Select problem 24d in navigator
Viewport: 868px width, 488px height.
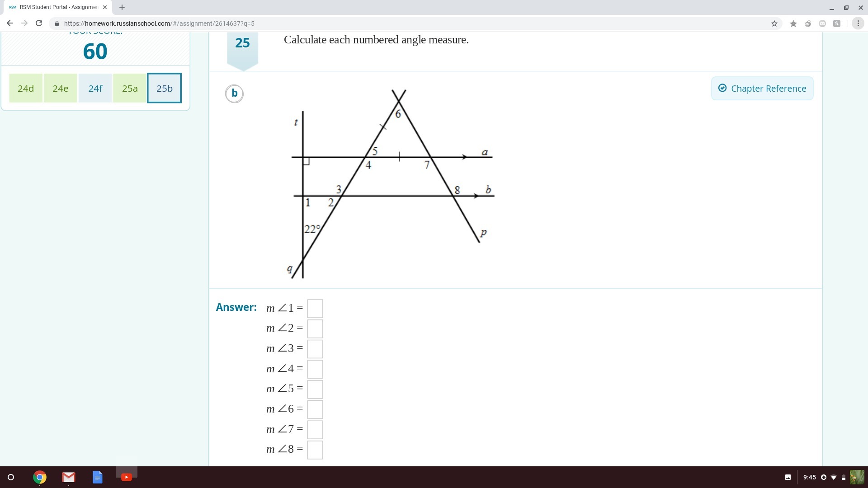pos(26,88)
